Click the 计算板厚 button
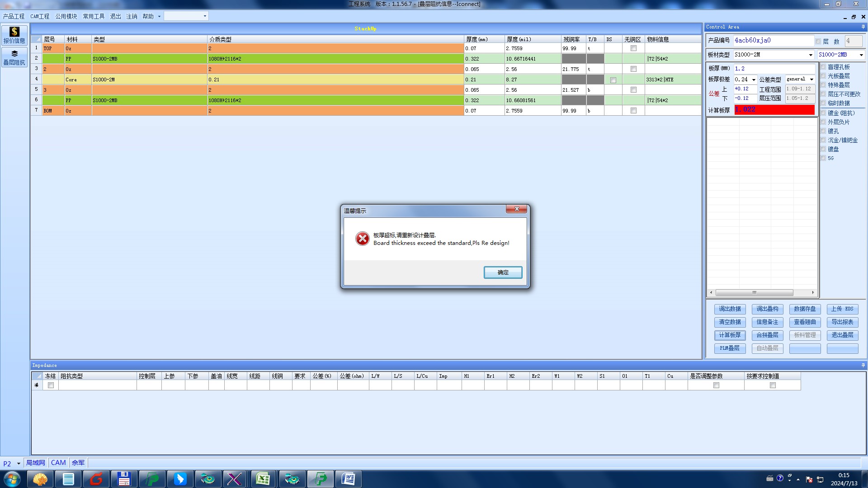The image size is (868, 488). tap(730, 335)
